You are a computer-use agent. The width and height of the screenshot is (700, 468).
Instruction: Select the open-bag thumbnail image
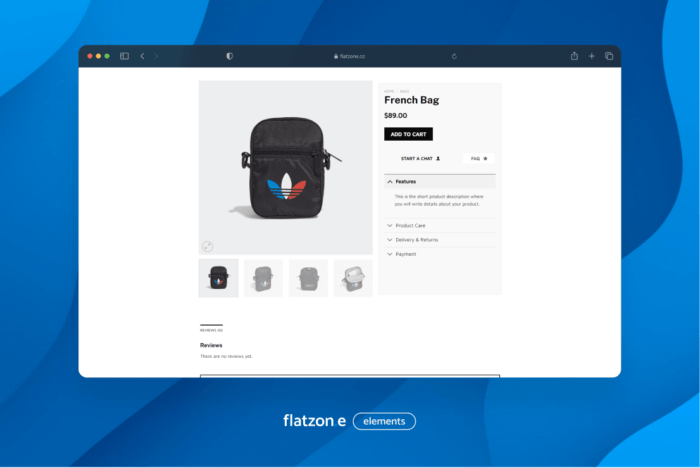tap(353, 278)
